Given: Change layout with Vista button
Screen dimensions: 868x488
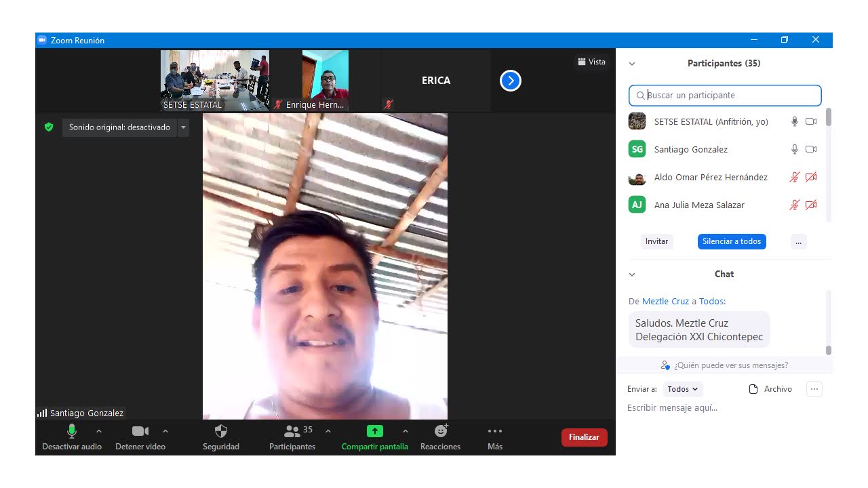Looking at the screenshot, I should coord(592,62).
